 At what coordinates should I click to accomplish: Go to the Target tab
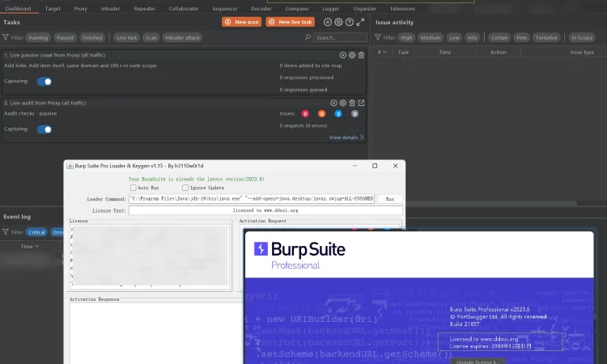pyautogui.click(x=53, y=9)
